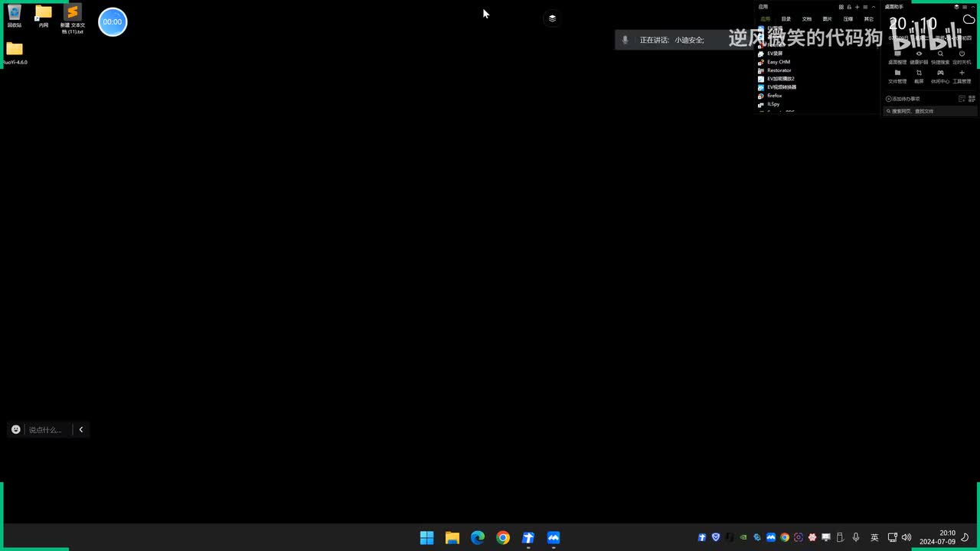Click lock icon in 应用 panel header
Viewport: 980px width, 551px height.
click(x=849, y=7)
